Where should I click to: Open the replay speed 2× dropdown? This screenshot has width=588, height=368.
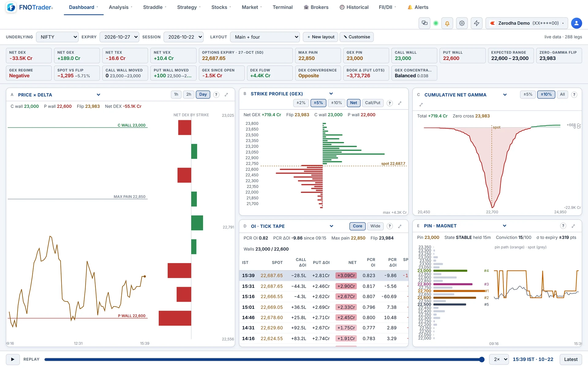click(x=499, y=359)
